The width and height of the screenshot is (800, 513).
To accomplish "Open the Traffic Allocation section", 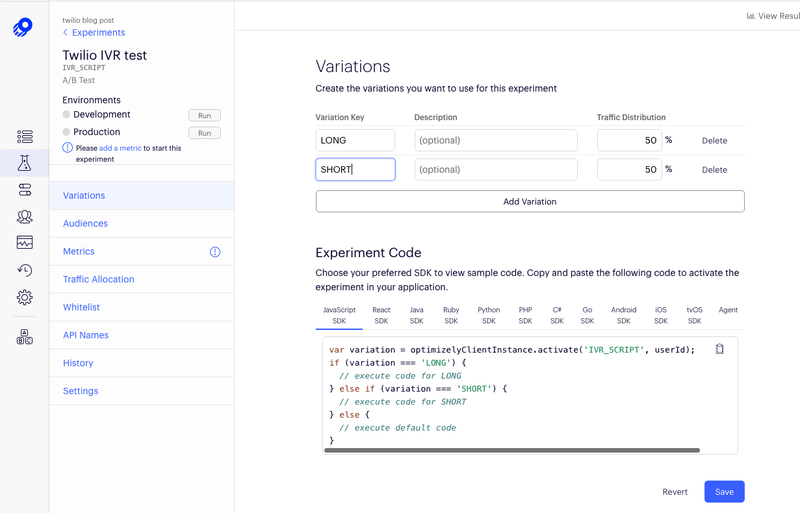I will 142,279.
